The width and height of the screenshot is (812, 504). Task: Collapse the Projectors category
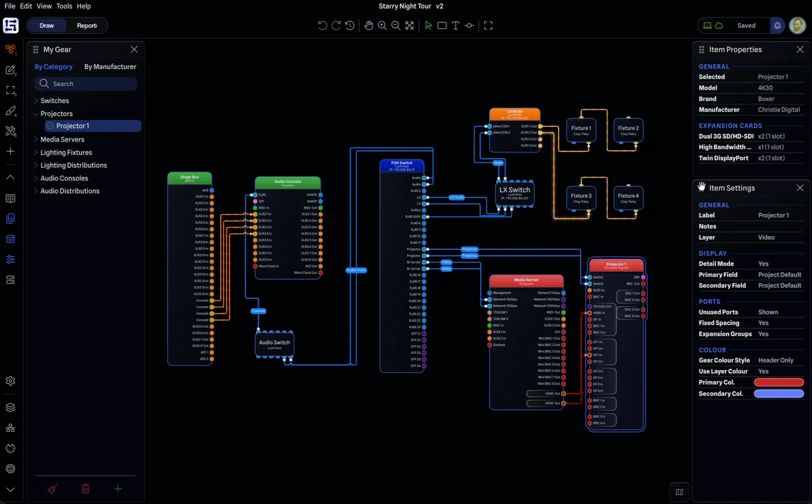point(36,114)
